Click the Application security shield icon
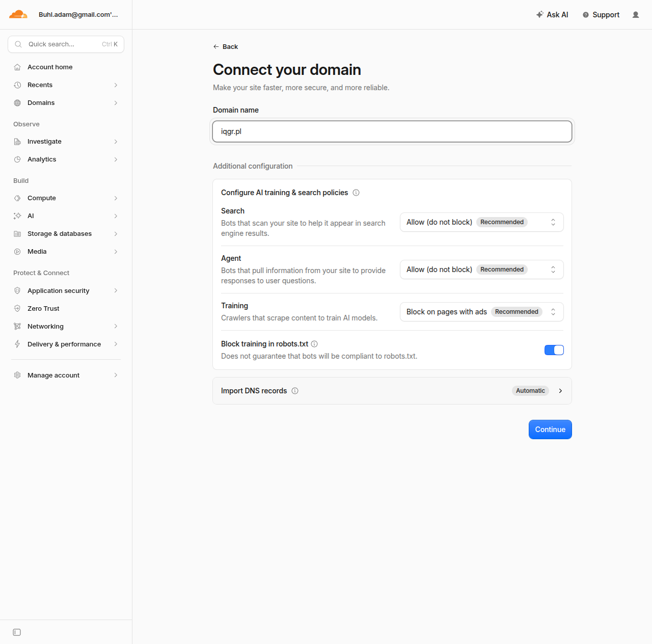The height and width of the screenshot is (644, 652). coord(17,291)
